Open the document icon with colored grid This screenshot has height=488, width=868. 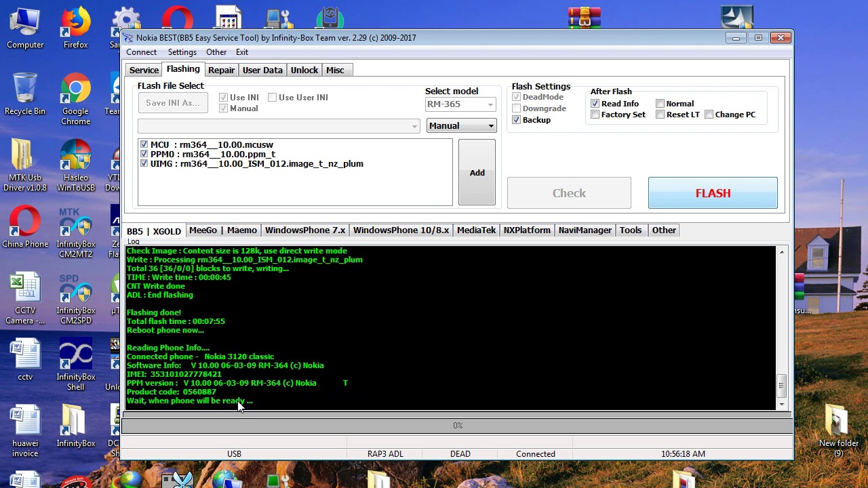point(229,18)
